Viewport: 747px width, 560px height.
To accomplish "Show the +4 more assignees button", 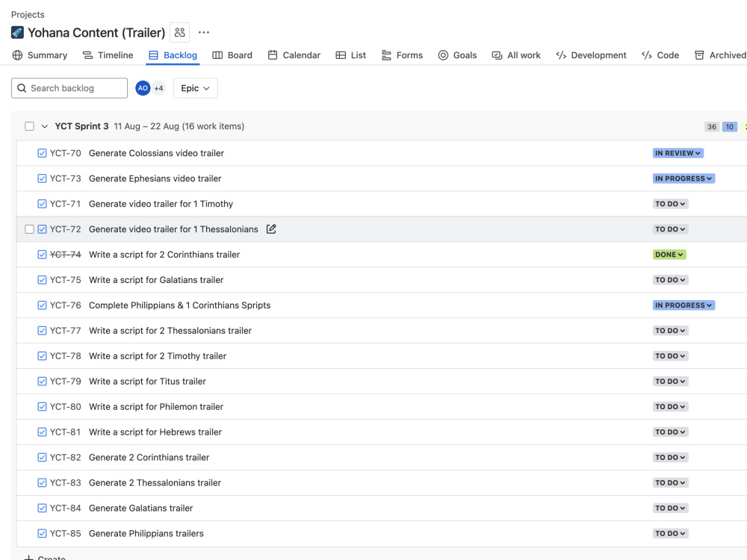I will 158,88.
